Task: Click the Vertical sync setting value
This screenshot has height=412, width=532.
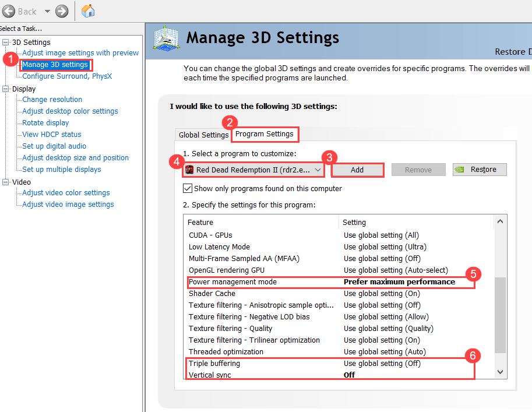Action: coord(350,375)
